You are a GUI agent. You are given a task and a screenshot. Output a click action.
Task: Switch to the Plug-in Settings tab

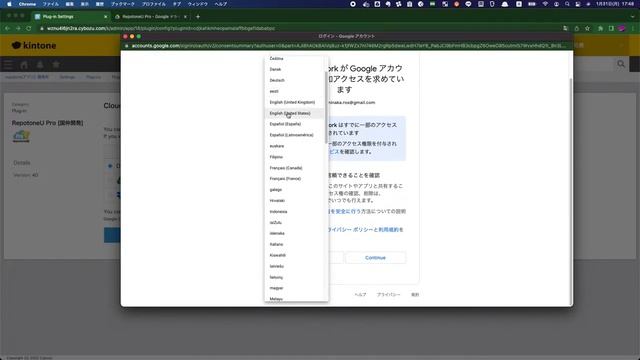(x=71, y=17)
